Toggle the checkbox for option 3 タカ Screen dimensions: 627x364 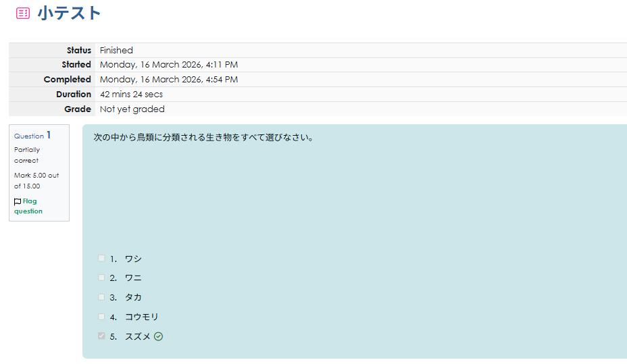click(x=101, y=297)
